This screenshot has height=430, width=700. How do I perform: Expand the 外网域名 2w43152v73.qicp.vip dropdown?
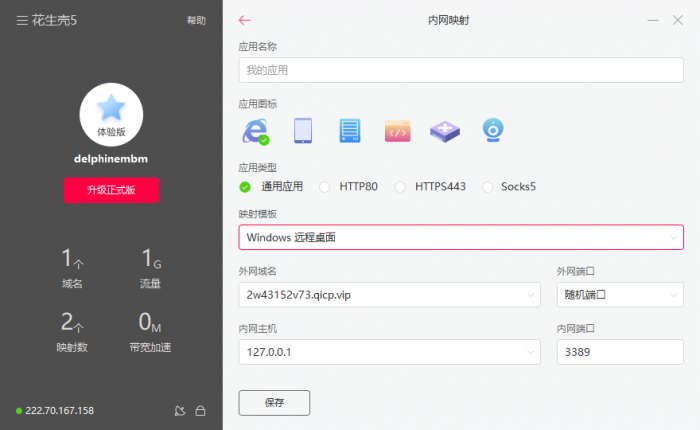click(x=389, y=295)
